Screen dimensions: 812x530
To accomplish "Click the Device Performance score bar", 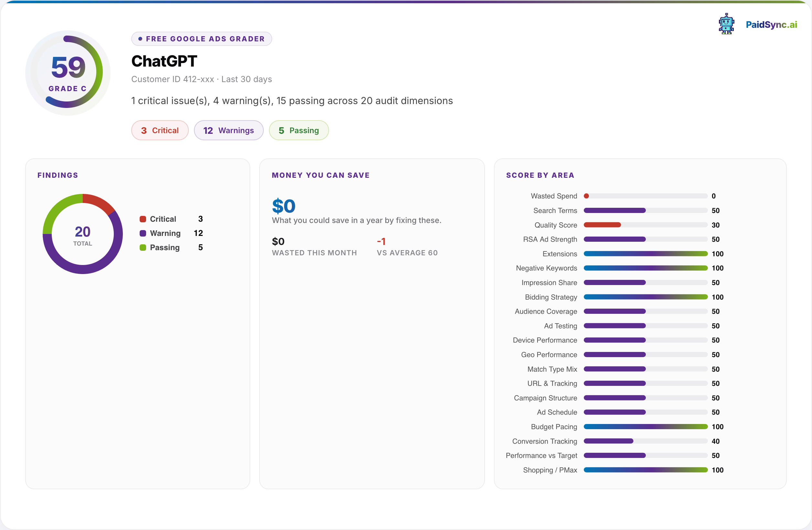I will coord(646,340).
